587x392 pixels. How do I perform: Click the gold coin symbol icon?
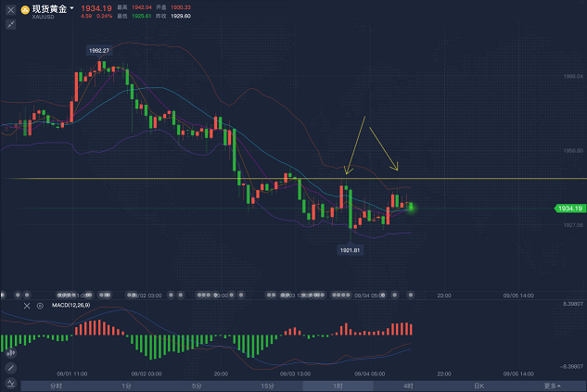[x=23, y=9]
